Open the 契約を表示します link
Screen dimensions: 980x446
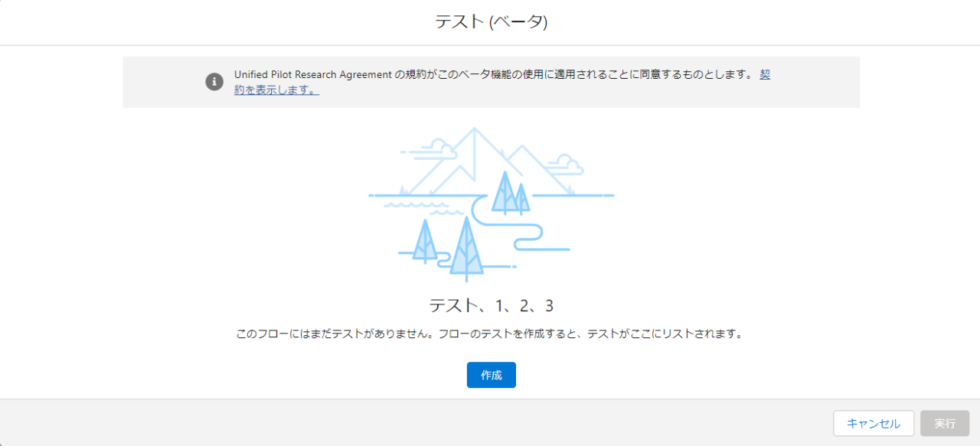(x=276, y=90)
